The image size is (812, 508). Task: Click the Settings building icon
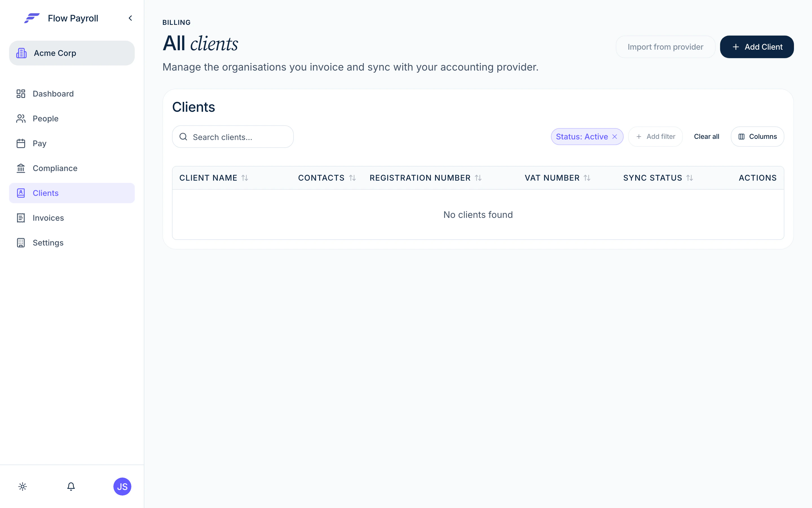coord(21,243)
